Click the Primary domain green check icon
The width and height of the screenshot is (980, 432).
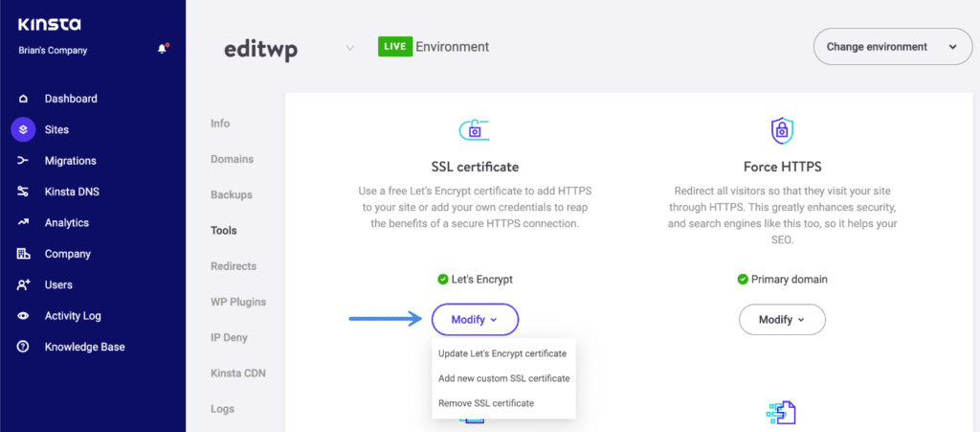click(x=743, y=280)
